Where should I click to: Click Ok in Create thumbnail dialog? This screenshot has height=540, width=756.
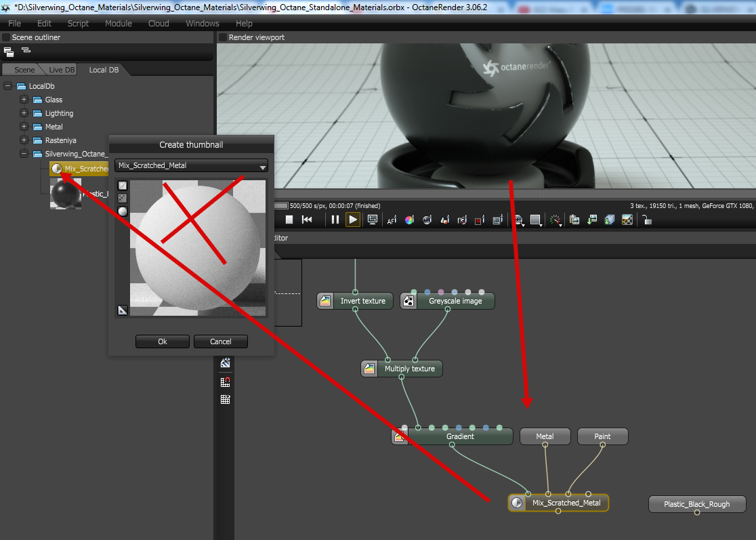pyautogui.click(x=163, y=341)
